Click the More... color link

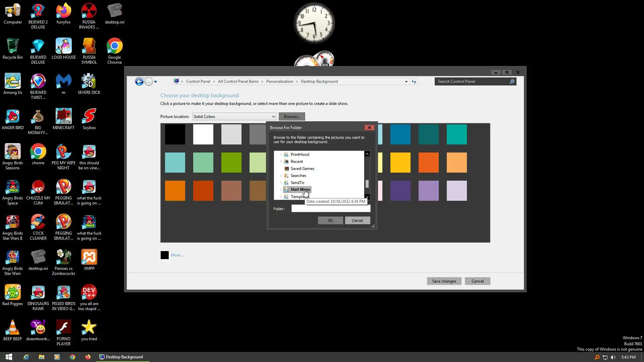coord(177,255)
